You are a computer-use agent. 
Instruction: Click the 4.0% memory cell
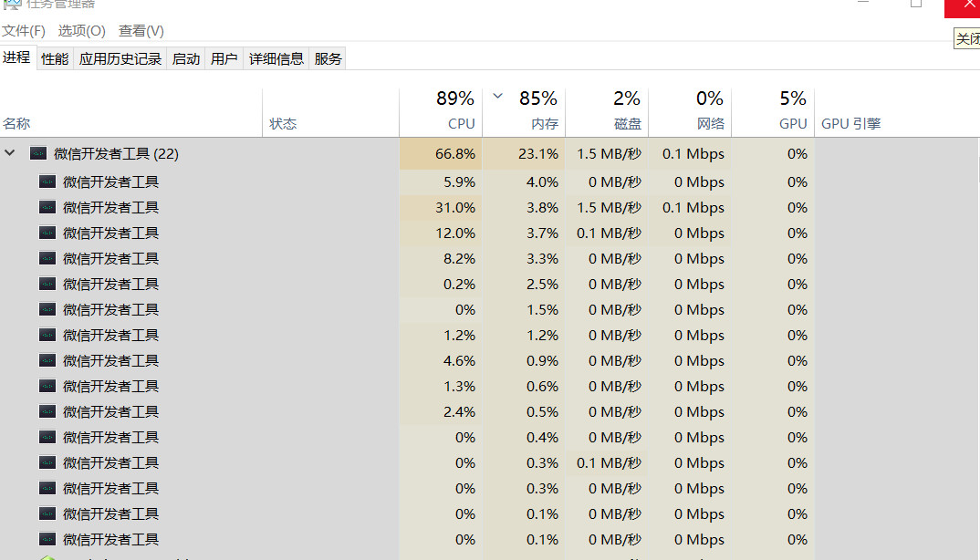pos(524,181)
